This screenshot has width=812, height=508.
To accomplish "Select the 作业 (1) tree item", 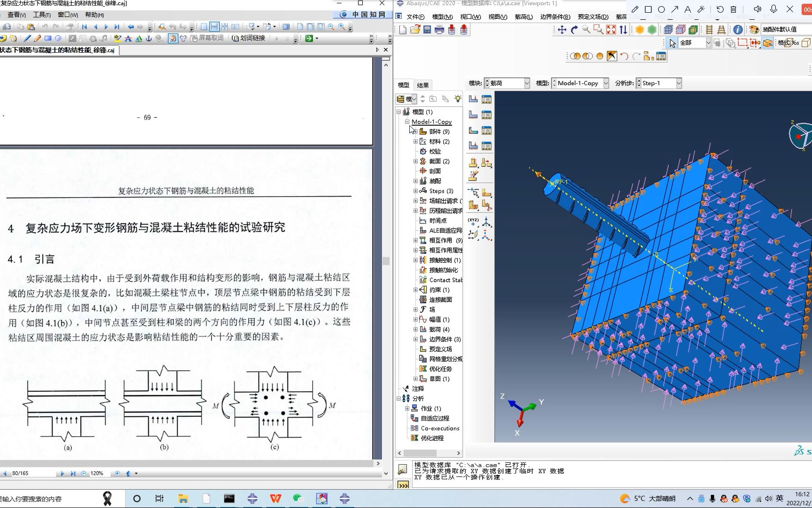I will pos(426,408).
